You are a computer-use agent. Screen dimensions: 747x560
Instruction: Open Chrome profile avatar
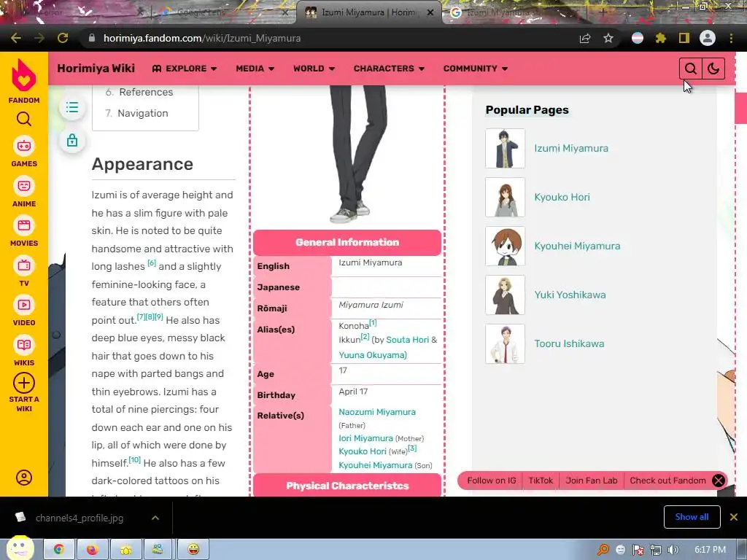pos(708,38)
